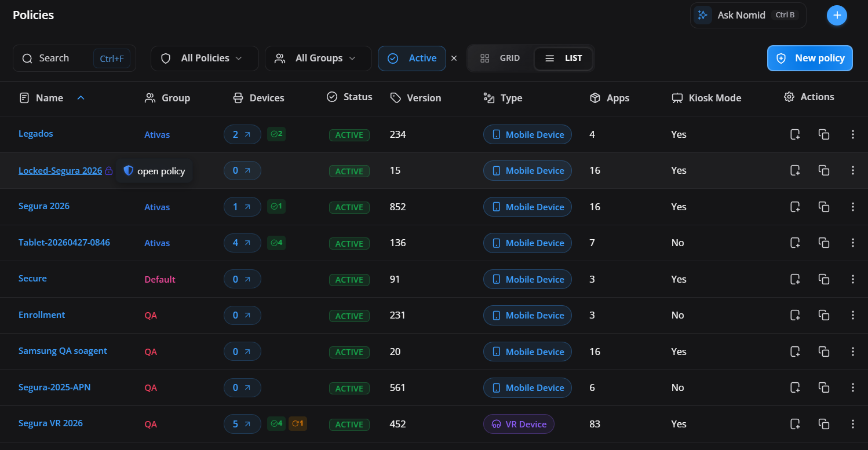Viewport: 868px width, 450px height.
Task: Sort by the Name column header
Action: coord(49,98)
